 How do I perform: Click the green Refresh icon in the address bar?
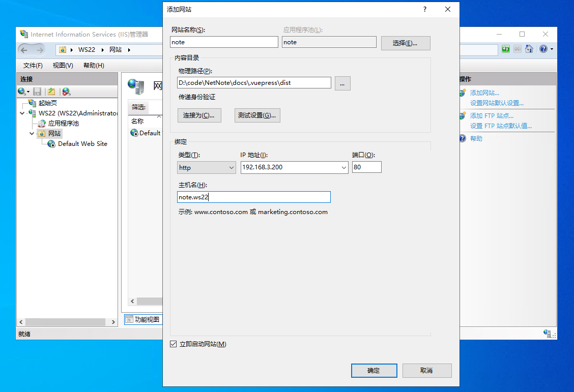505,49
